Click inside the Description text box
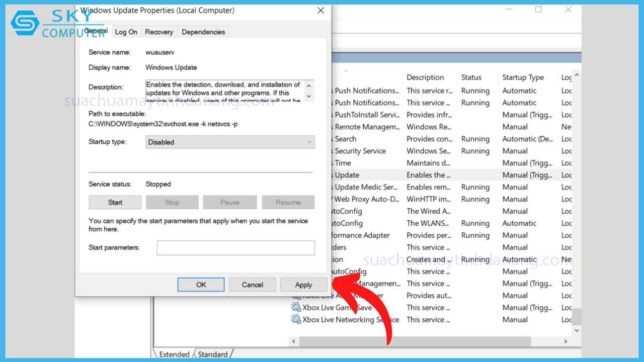The width and height of the screenshot is (644, 362). (x=225, y=92)
